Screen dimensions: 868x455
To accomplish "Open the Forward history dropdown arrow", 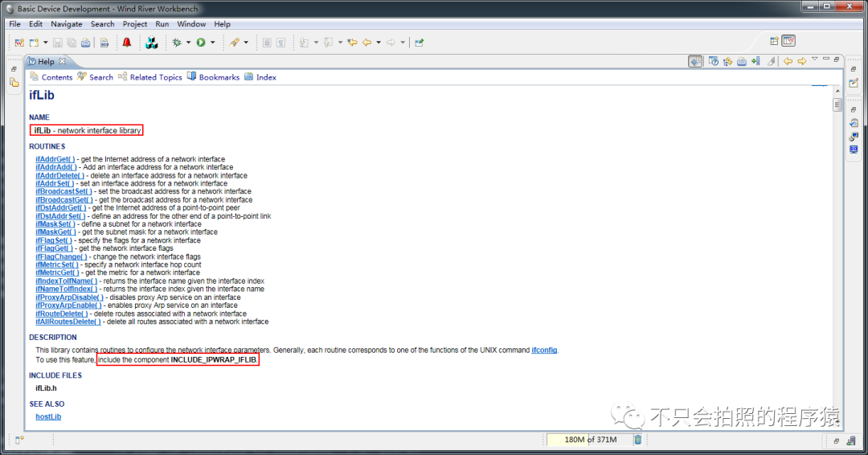I will pyautogui.click(x=403, y=43).
